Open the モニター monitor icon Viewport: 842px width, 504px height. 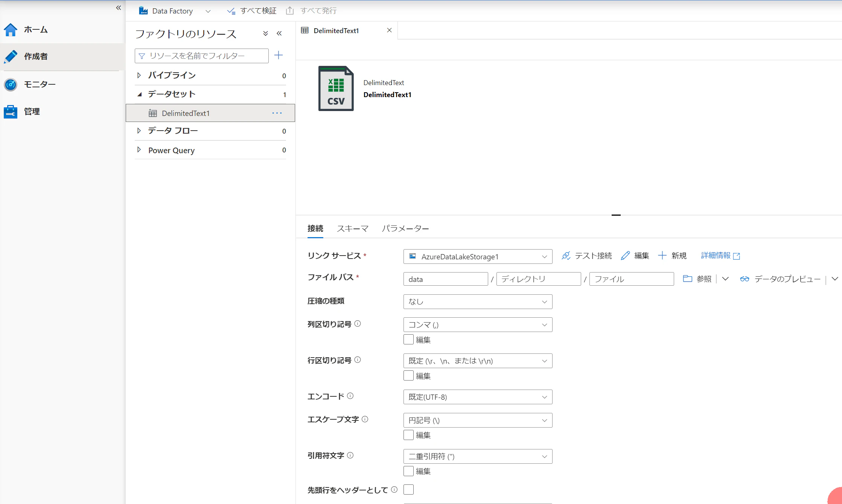pyautogui.click(x=11, y=84)
